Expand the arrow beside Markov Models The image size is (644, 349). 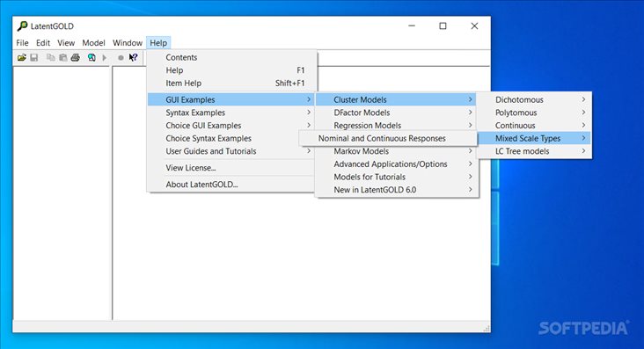click(x=471, y=150)
